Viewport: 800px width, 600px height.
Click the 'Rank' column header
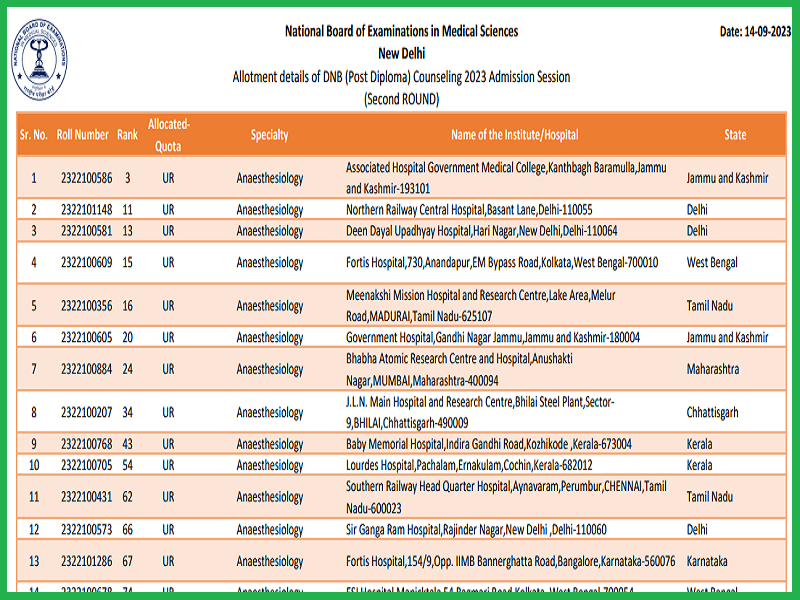pos(128,135)
